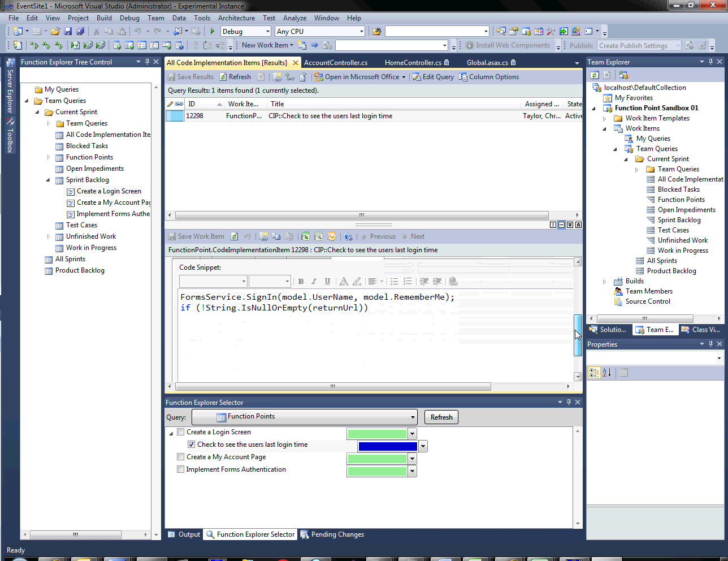The height and width of the screenshot is (561, 728).
Task: Click the Bold formatting icon
Action: [301, 281]
